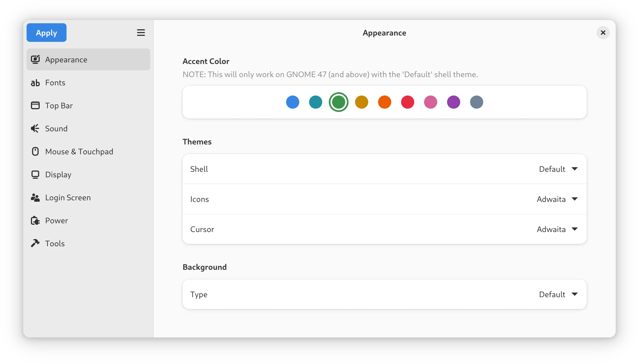Click the Login Screen users icon
Screen dimensions: 639x364
(x=35, y=198)
